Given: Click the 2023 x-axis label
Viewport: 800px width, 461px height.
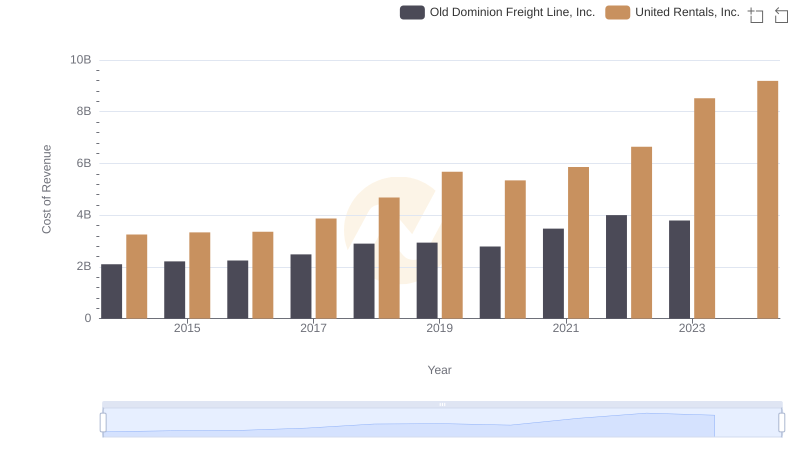Looking at the screenshot, I should [x=692, y=328].
